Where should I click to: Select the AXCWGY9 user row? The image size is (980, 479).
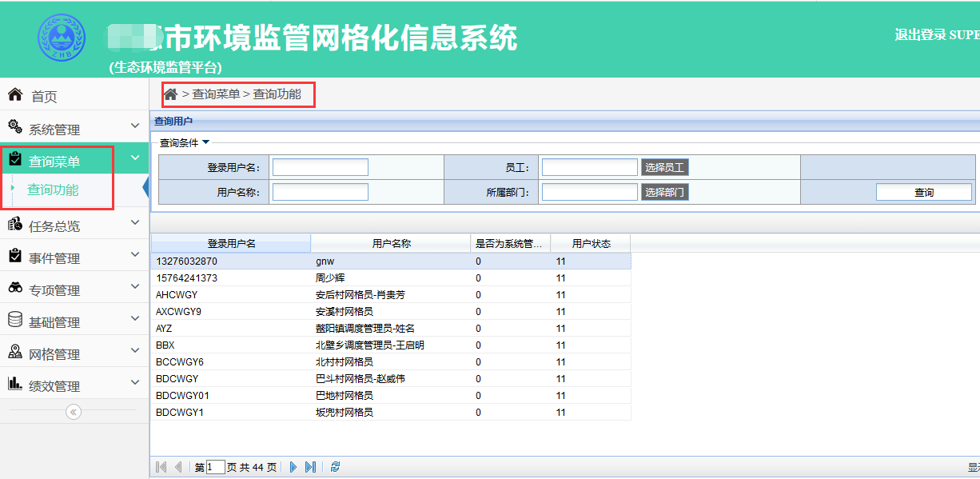[x=391, y=312]
